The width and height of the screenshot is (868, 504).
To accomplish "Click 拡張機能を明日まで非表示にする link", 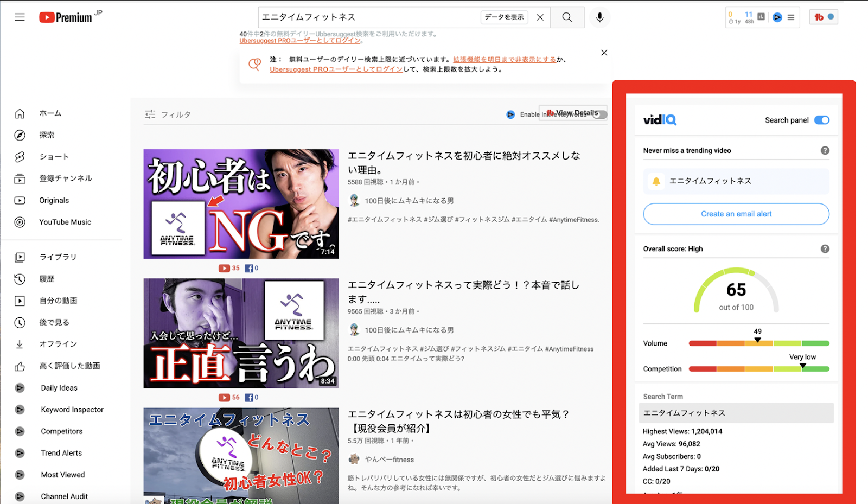I will click(x=505, y=60).
